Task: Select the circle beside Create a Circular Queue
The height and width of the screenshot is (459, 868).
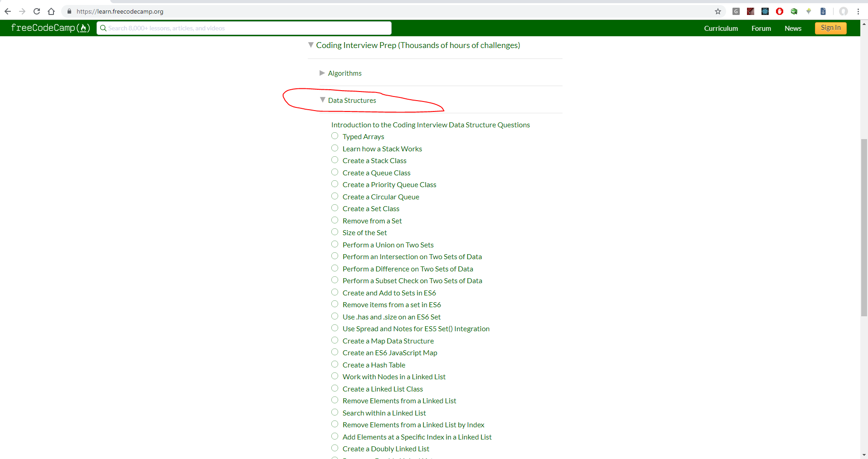Action: click(335, 196)
